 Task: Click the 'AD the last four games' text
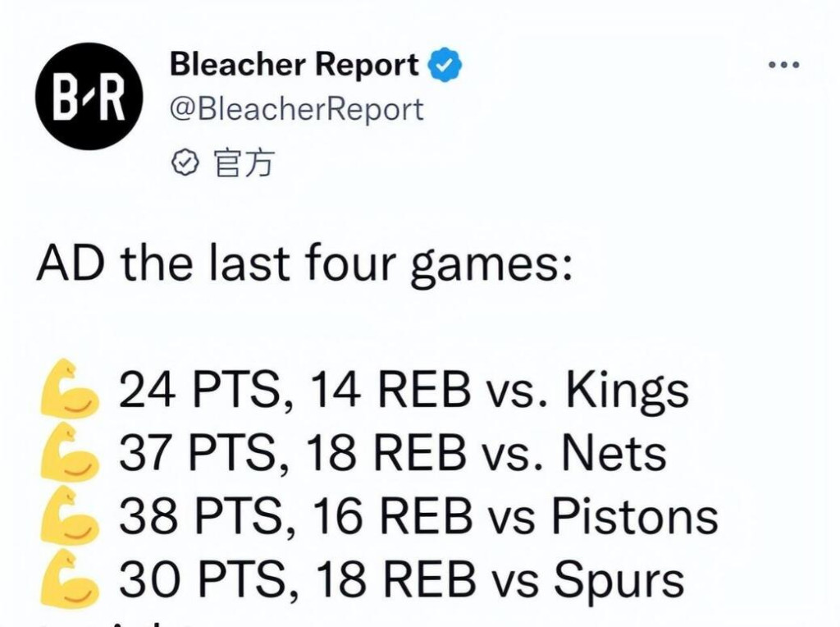pos(304,263)
